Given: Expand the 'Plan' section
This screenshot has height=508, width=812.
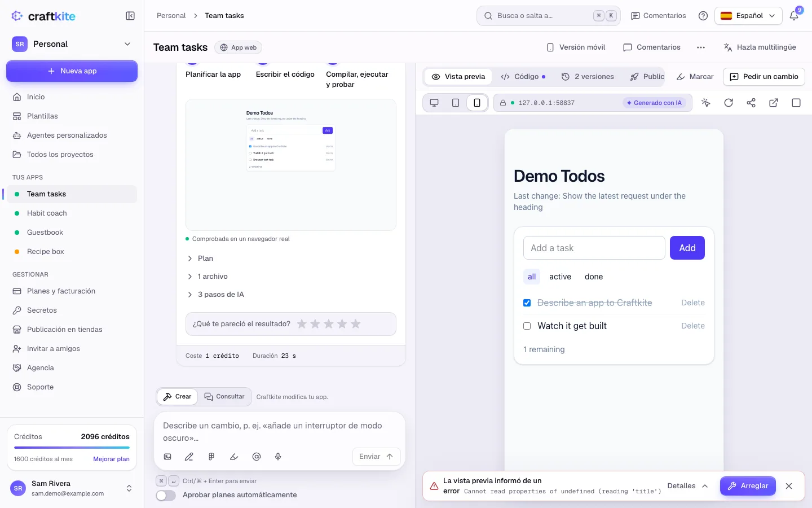Looking at the screenshot, I should (x=200, y=259).
